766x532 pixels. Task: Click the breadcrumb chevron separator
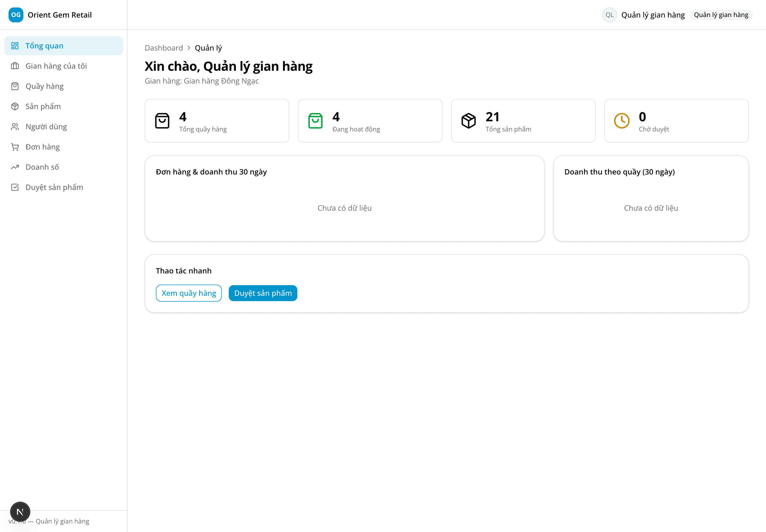click(x=189, y=48)
